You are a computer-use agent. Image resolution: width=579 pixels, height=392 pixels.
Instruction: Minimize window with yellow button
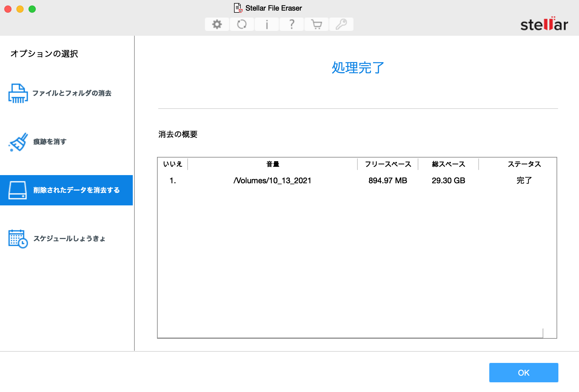[20, 9]
